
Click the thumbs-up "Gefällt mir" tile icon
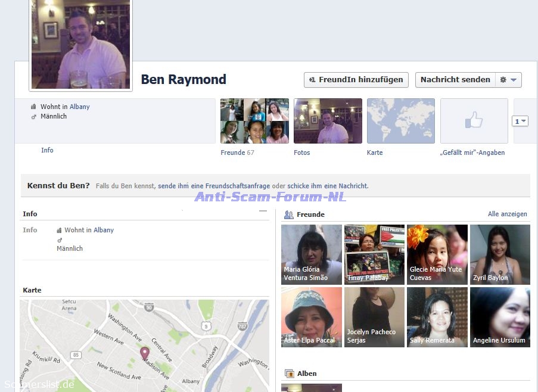coord(474,121)
